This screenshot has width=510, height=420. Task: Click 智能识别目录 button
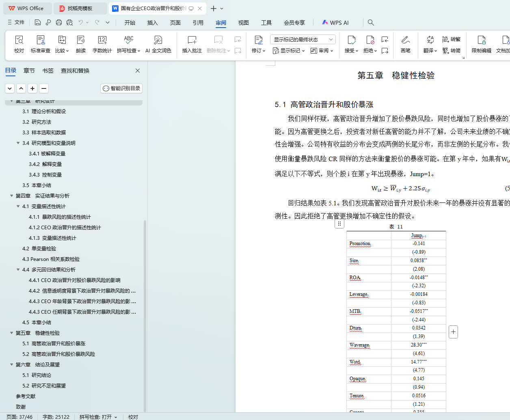[x=121, y=88]
